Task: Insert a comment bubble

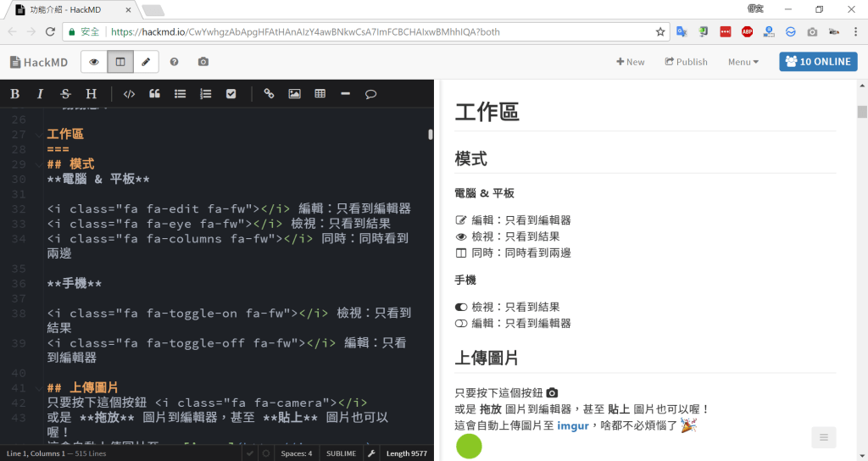Action: 370,94
